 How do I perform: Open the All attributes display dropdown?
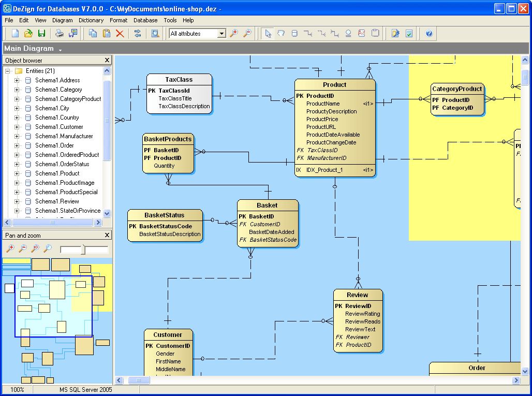(x=221, y=33)
